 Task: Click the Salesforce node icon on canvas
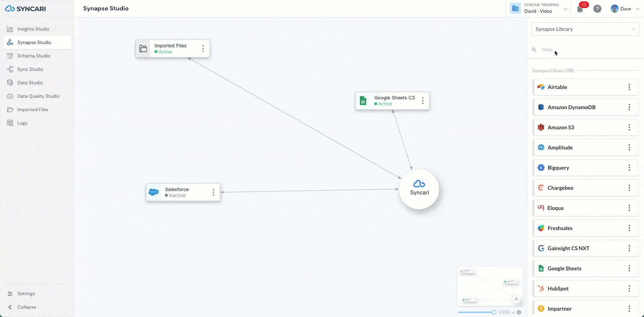tap(154, 192)
